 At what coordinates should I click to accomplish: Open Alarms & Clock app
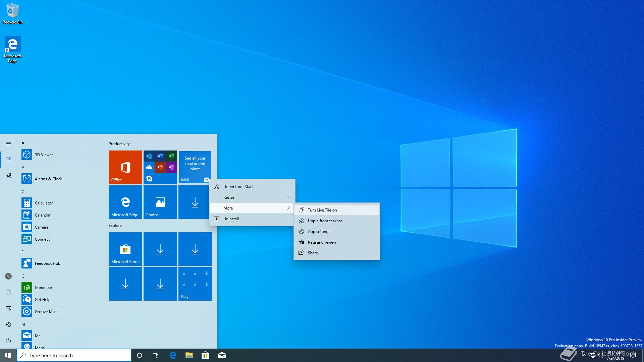coord(60,179)
